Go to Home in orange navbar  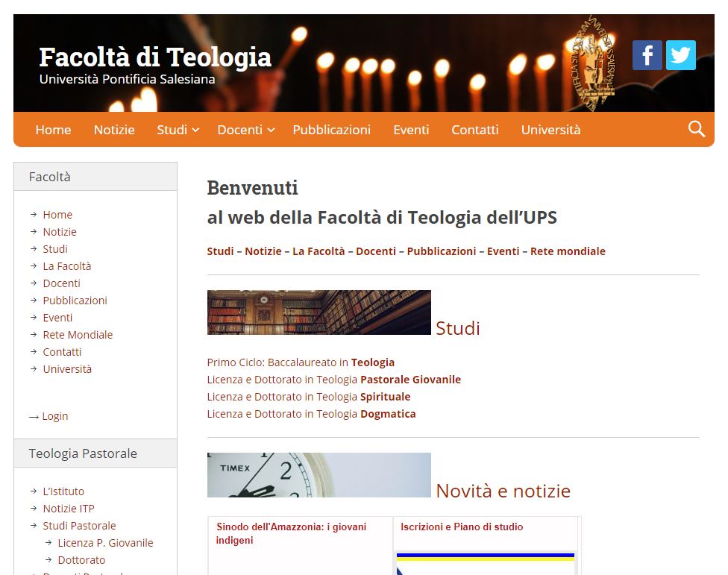(x=54, y=130)
